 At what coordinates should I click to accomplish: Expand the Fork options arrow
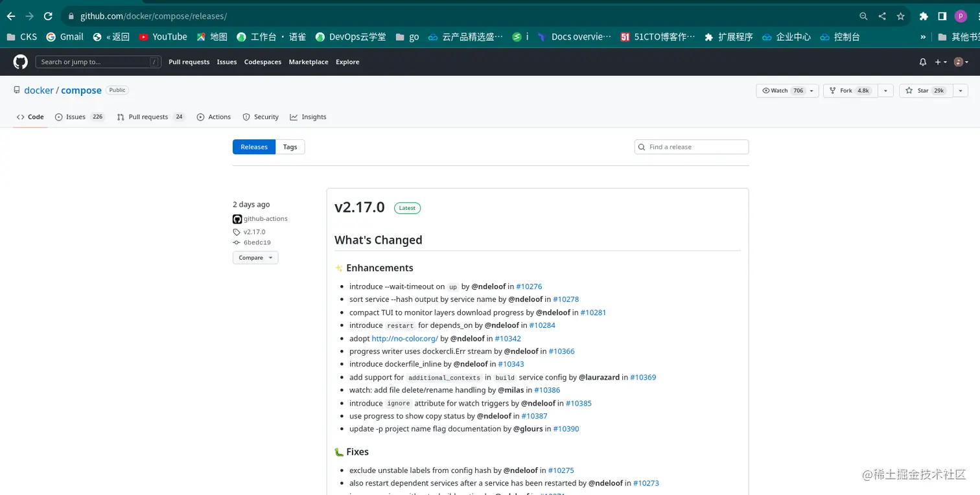click(x=885, y=91)
